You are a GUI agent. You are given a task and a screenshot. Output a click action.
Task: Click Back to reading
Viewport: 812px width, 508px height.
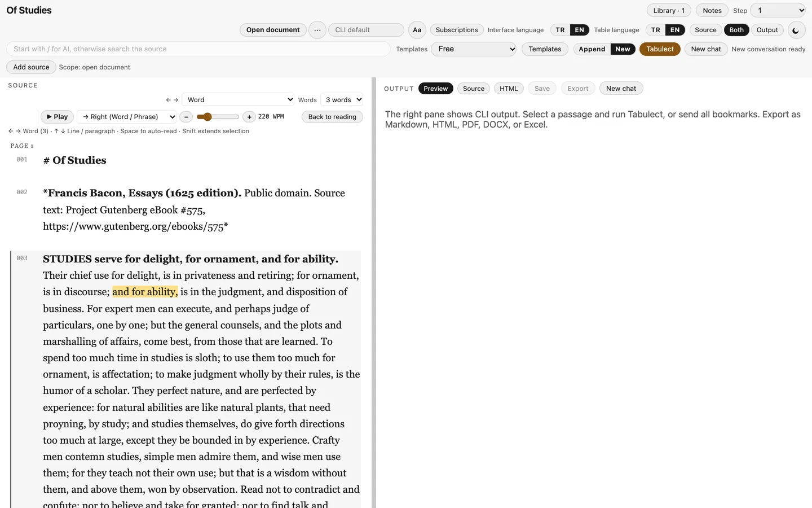332,117
